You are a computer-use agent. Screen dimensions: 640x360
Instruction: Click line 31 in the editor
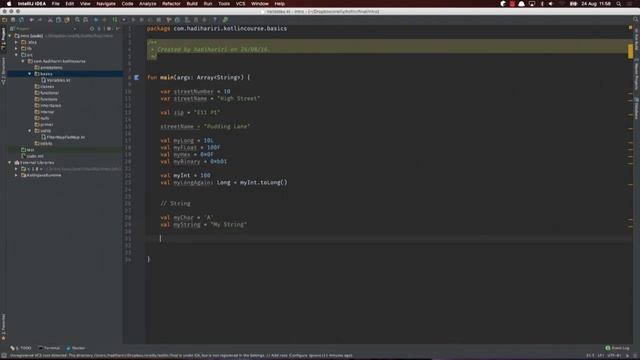(390, 238)
